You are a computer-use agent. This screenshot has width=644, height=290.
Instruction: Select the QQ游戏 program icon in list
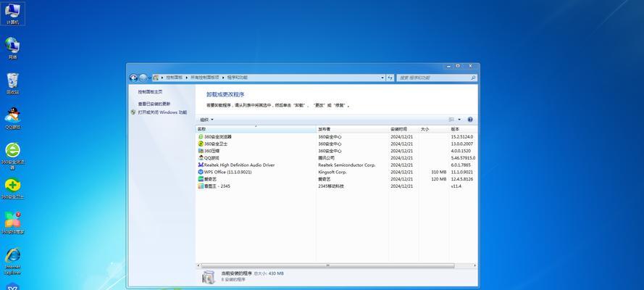[x=201, y=158]
